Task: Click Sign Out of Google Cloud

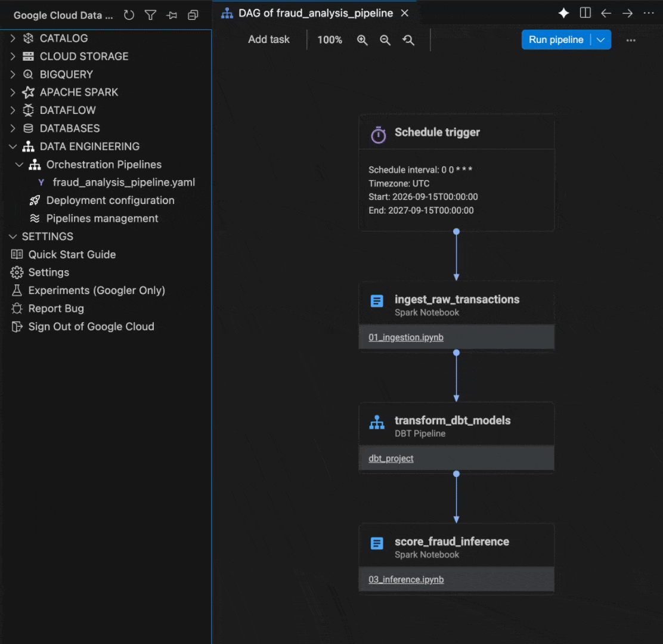Action: pos(91,326)
